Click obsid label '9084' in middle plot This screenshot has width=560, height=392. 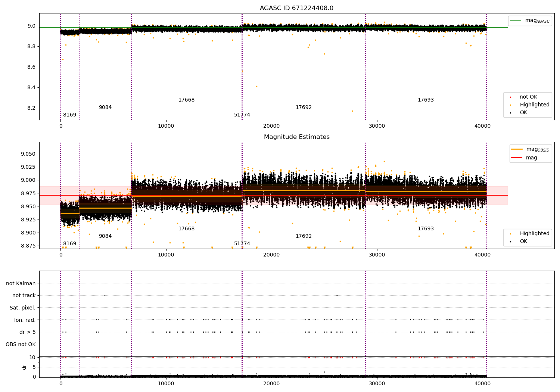pos(105,236)
